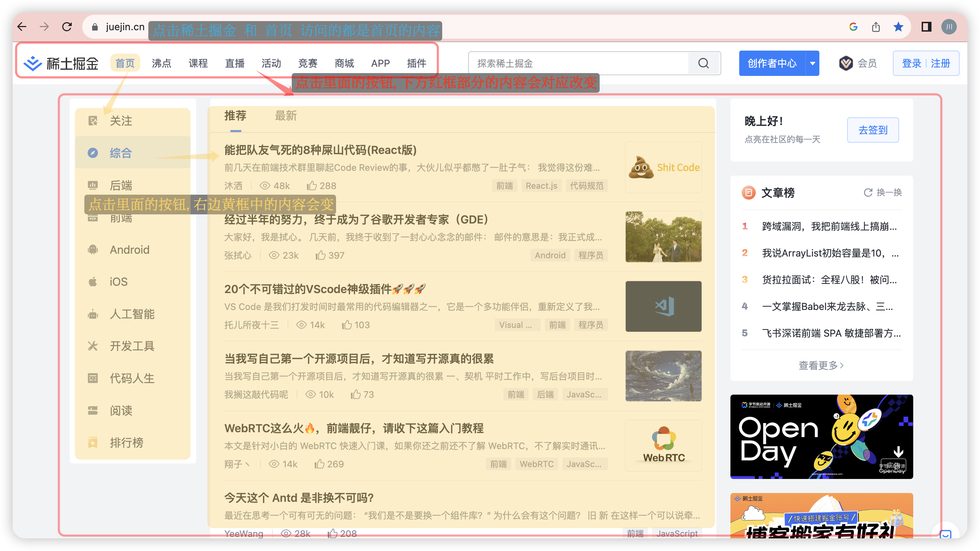Open the 课程 navigation menu item
The image size is (980, 551).
198,63
